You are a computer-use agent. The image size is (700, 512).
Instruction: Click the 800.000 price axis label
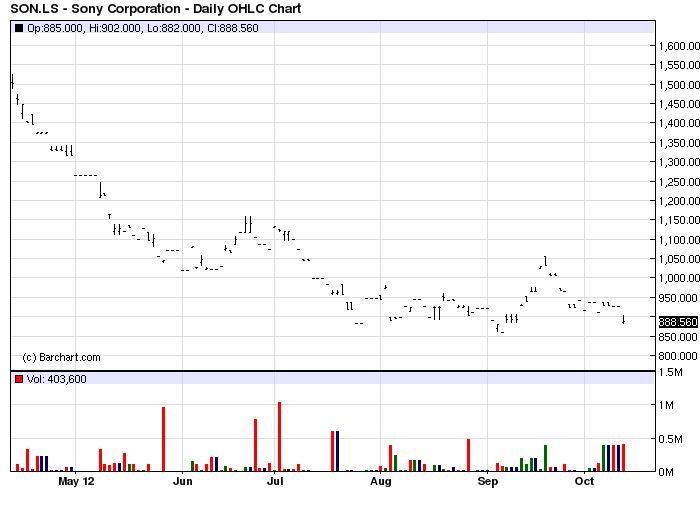click(x=678, y=356)
